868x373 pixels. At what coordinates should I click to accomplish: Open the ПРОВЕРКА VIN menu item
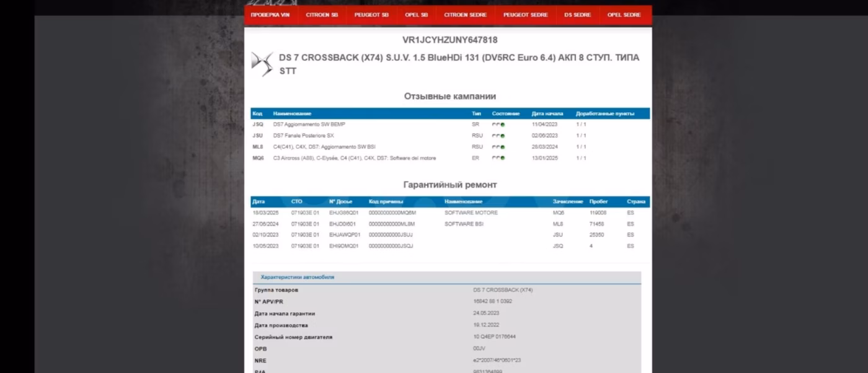(x=270, y=15)
